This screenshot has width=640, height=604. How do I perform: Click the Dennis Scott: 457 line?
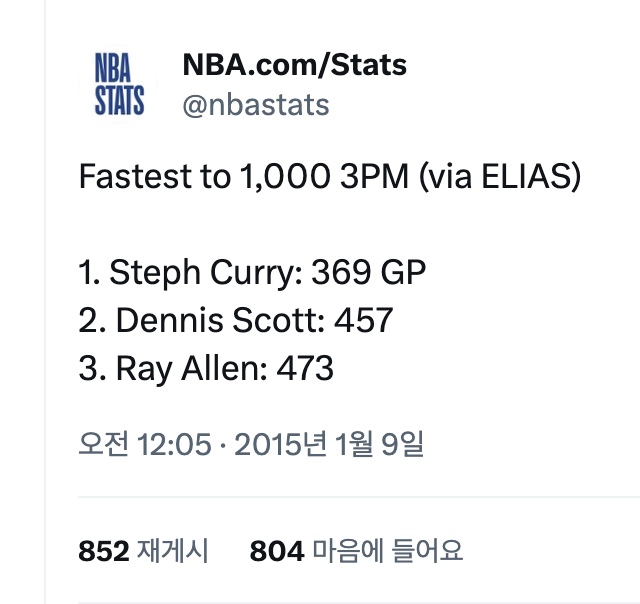tap(235, 321)
